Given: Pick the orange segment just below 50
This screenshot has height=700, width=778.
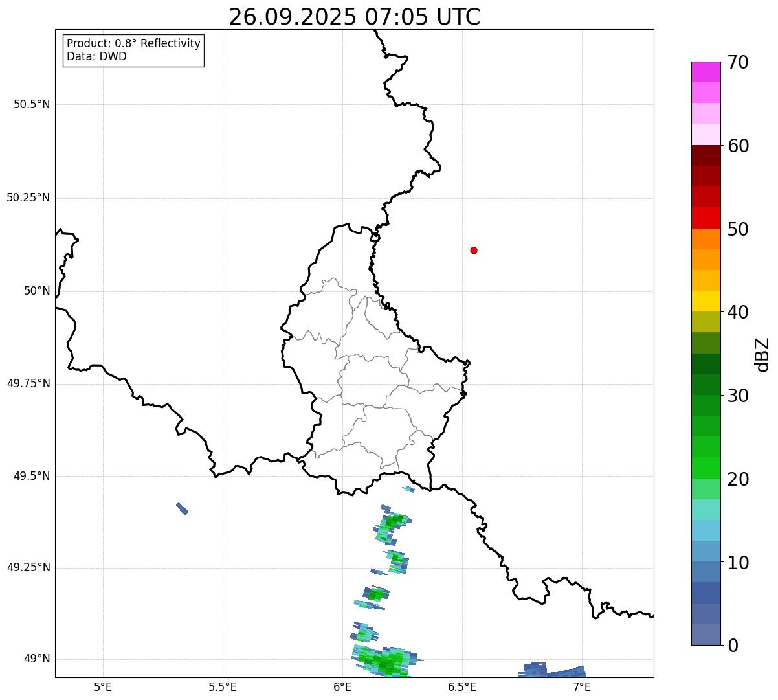Looking at the screenshot, I should 706,239.
